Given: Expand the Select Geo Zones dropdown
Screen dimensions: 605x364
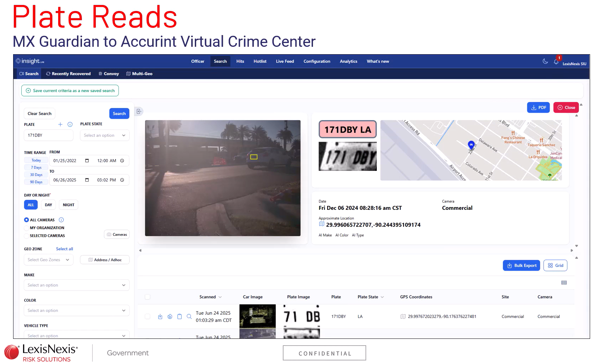Looking at the screenshot, I should pyautogui.click(x=49, y=260).
